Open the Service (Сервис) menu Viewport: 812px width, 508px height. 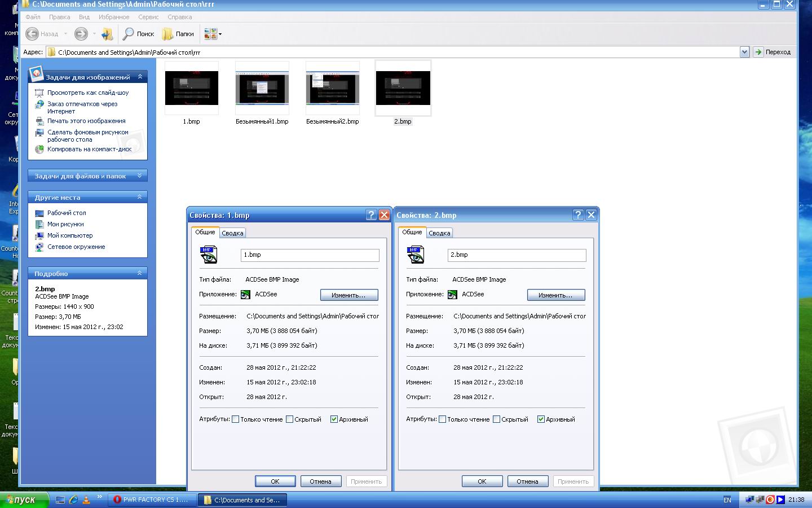[148, 17]
